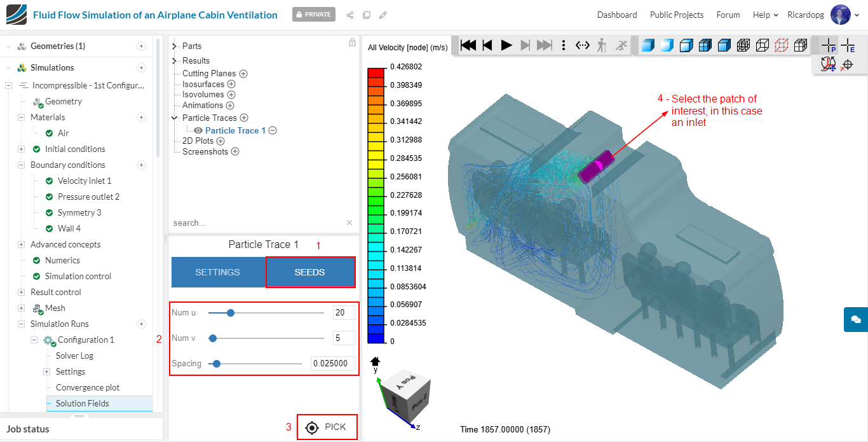The image size is (868, 442).
Task: Click the Num u slider handle
Action: pyautogui.click(x=231, y=312)
